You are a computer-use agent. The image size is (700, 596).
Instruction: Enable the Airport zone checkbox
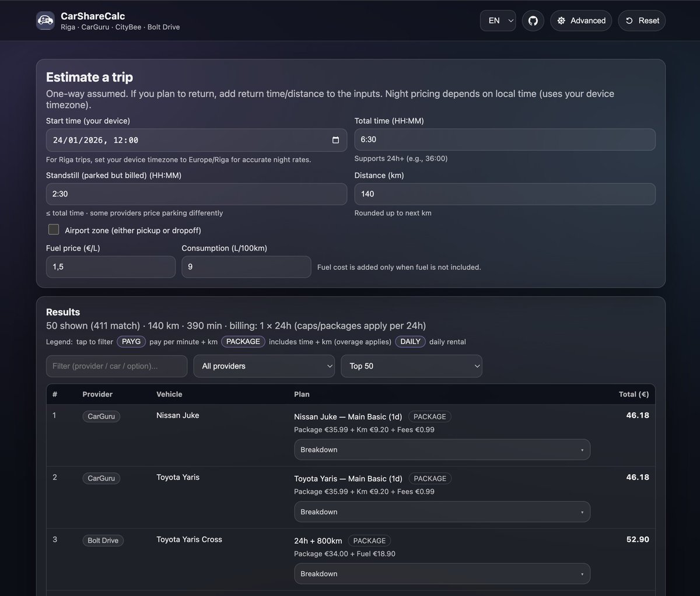[54, 229]
